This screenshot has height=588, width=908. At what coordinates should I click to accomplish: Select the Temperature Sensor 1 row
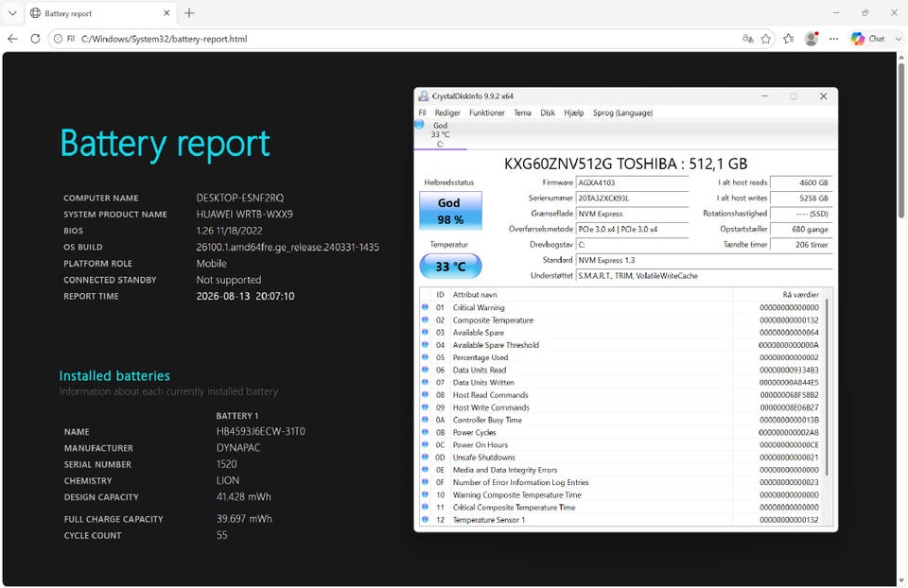(x=620, y=520)
